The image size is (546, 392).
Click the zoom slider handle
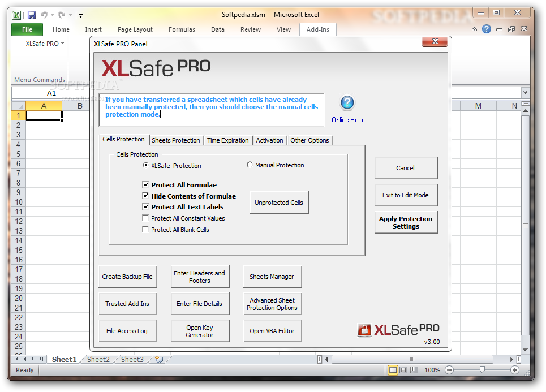482,370
